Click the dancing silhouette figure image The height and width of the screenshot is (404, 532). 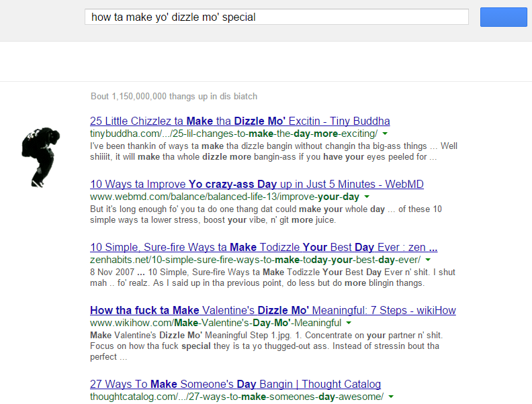pyautogui.click(x=41, y=157)
